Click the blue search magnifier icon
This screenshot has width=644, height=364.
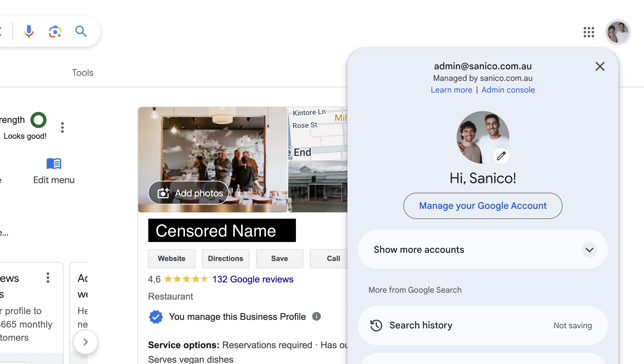tap(81, 31)
